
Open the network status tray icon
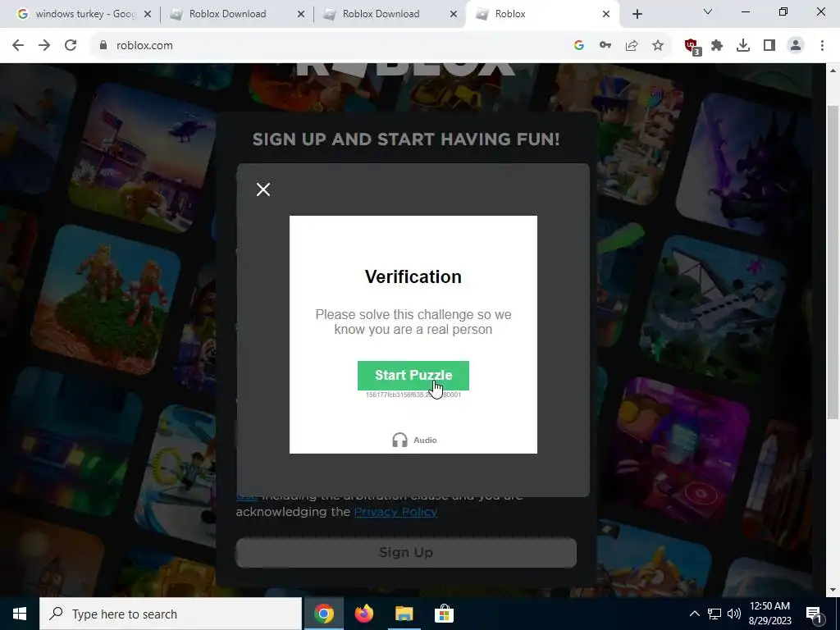714,614
